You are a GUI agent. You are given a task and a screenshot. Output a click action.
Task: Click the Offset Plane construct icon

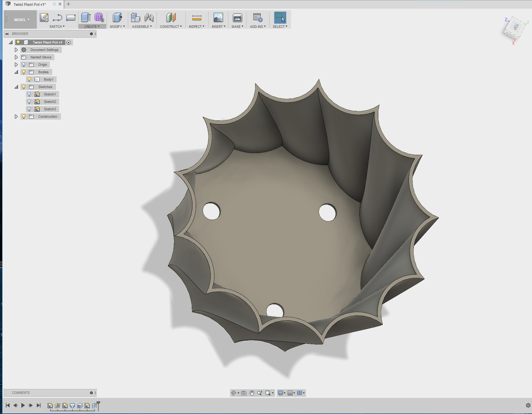click(171, 18)
